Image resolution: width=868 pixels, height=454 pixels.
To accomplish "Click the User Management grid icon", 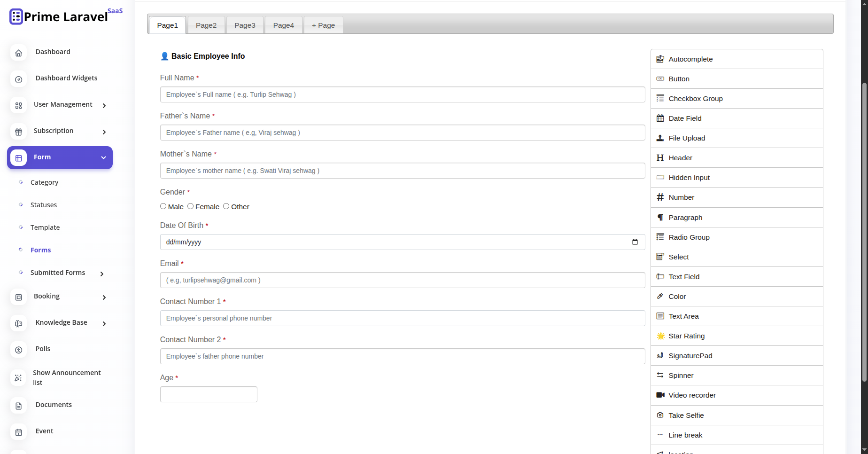I will pos(18,106).
